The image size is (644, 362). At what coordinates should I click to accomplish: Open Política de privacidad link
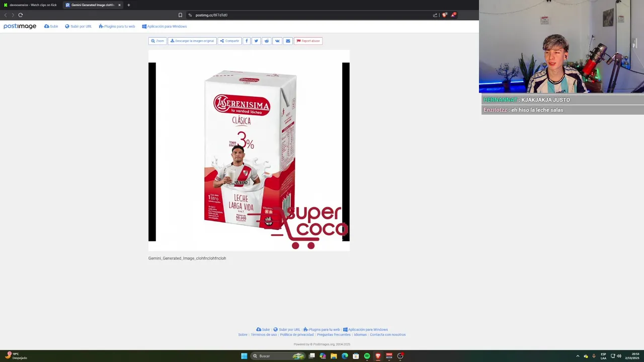click(297, 335)
